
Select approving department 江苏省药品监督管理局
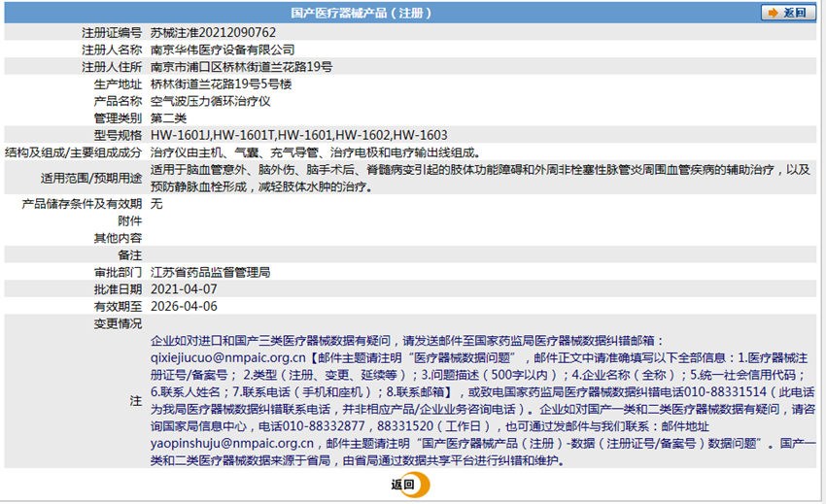pos(210,272)
